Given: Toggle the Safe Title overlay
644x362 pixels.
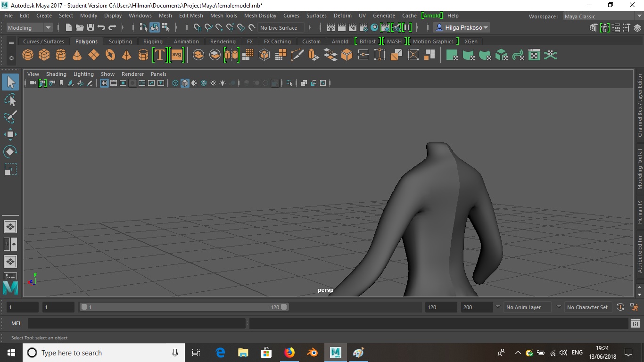Looking at the screenshot, I should point(161,83).
